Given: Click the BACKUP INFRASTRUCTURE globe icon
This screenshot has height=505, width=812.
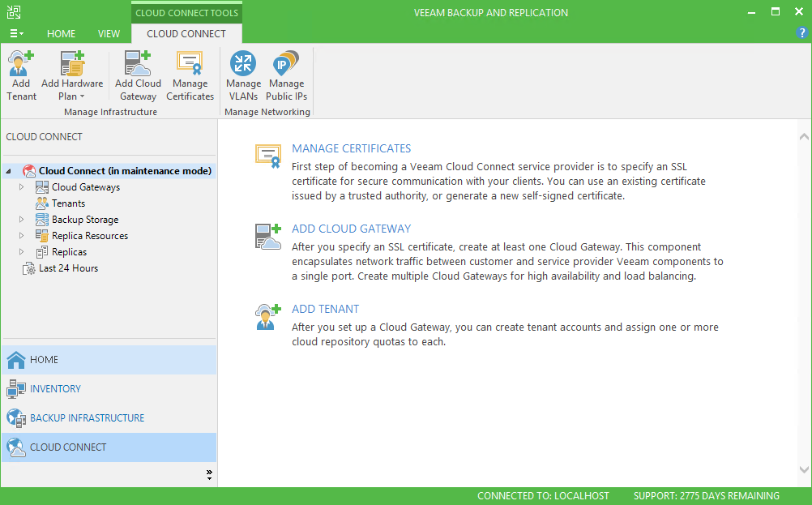Looking at the screenshot, I should 16,418.
